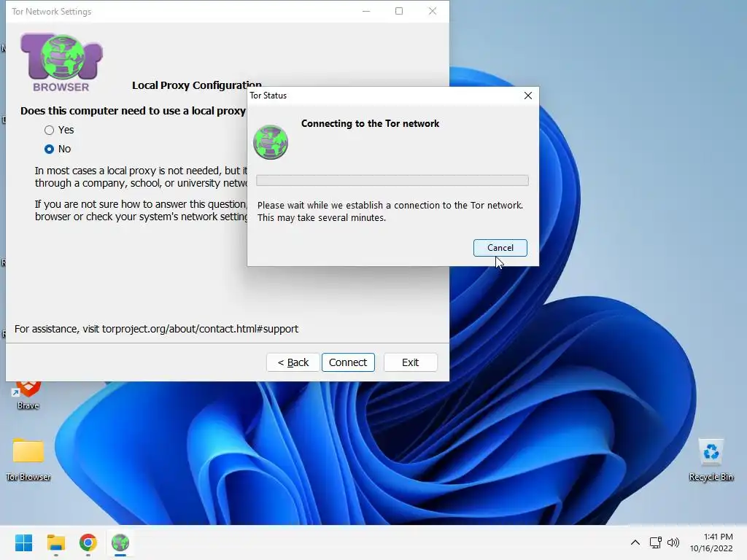
Task: Click the Tor connection progress bar
Action: [x=392, y=181]
